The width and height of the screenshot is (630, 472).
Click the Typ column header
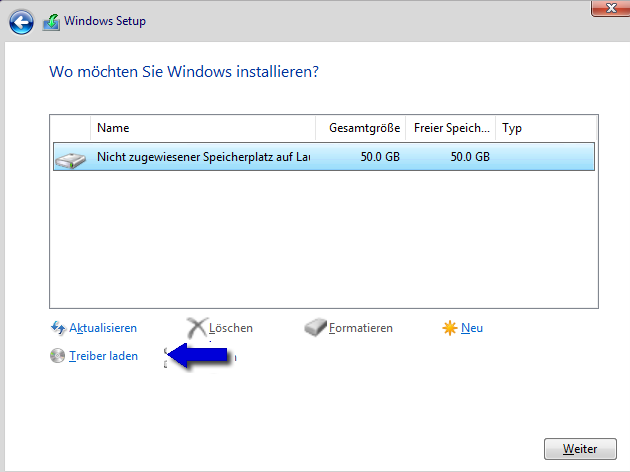546,128
